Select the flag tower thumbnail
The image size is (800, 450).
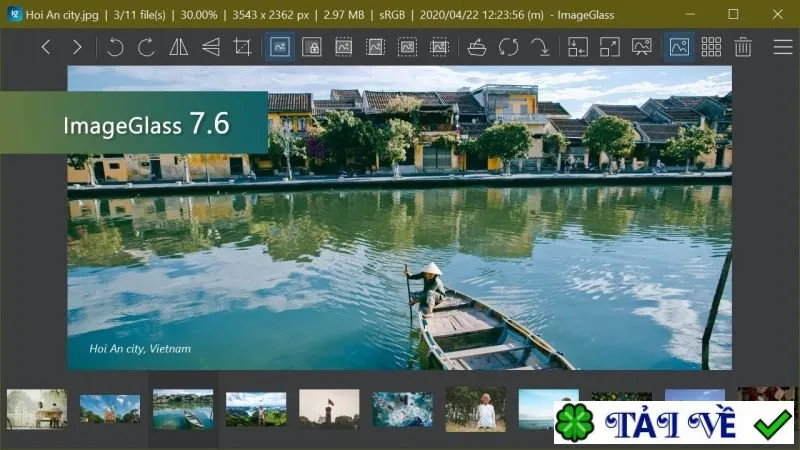pyautogui.click(x=329, y=409)
